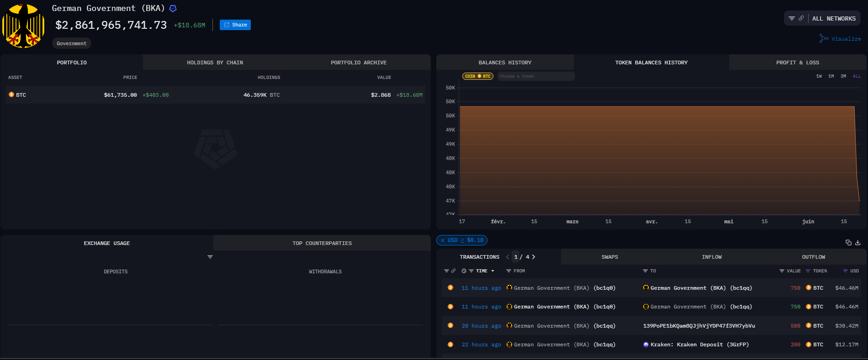The width and height of the screenshot is (868, 360).
Task: Click the BTC token in the $30.42M row
Action: (818, 326)
